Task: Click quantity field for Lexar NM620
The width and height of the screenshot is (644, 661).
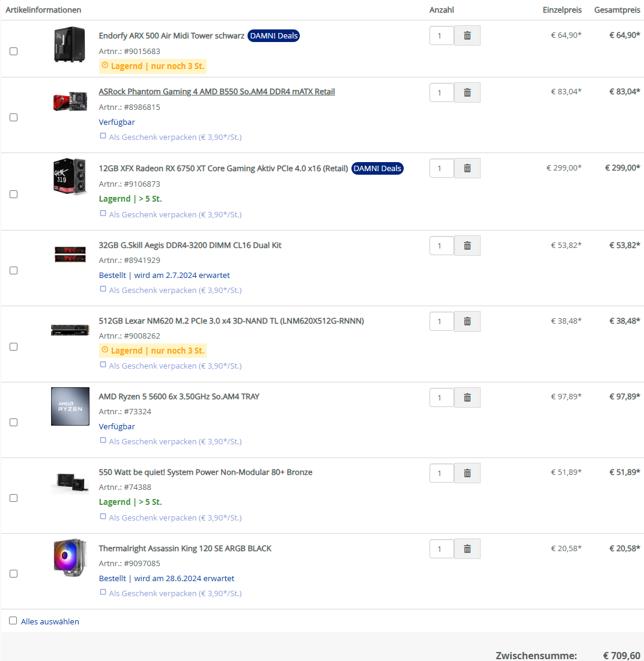Action: point(442,321)
